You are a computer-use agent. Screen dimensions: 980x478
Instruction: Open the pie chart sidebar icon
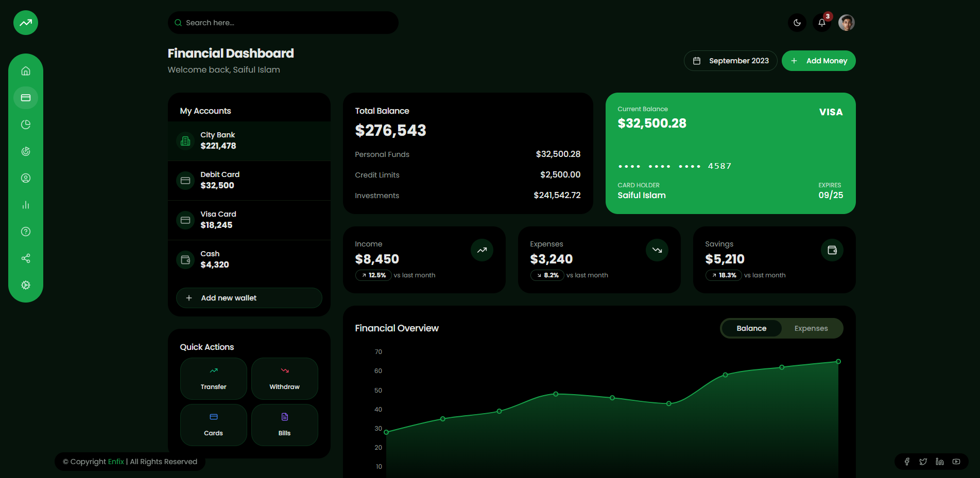(x=26, y=125)
